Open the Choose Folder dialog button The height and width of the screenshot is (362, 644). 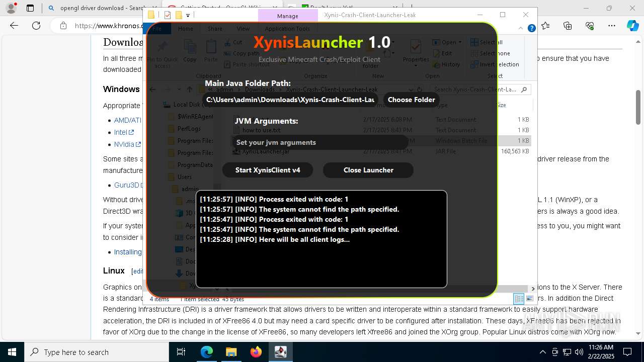[x=411, y=100]
